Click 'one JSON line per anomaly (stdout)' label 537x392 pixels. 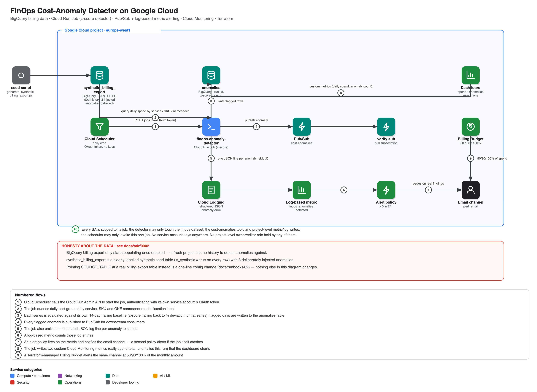click(x=243, y=158)
